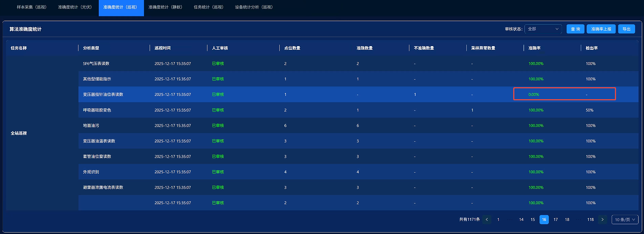This screenshot has height=234, width=644.
Task: Open 准确度统计（静默）tab
Action: tap(166, 7)
